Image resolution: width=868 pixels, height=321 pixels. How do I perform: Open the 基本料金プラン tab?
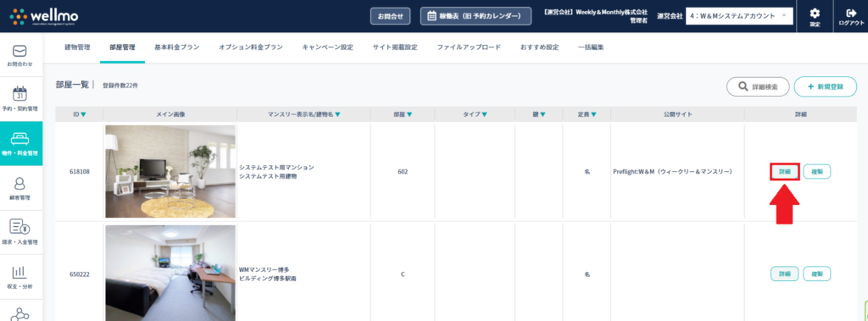tap(176, 47)
